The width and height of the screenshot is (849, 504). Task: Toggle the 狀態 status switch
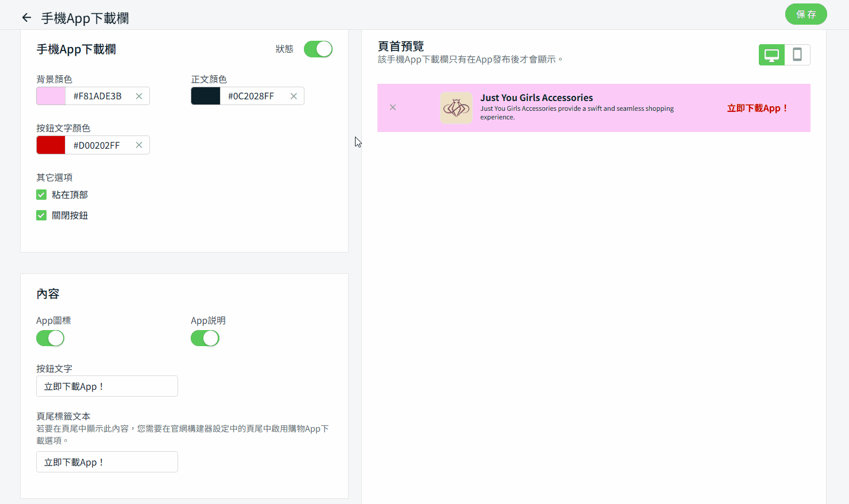tap(318, 49)
